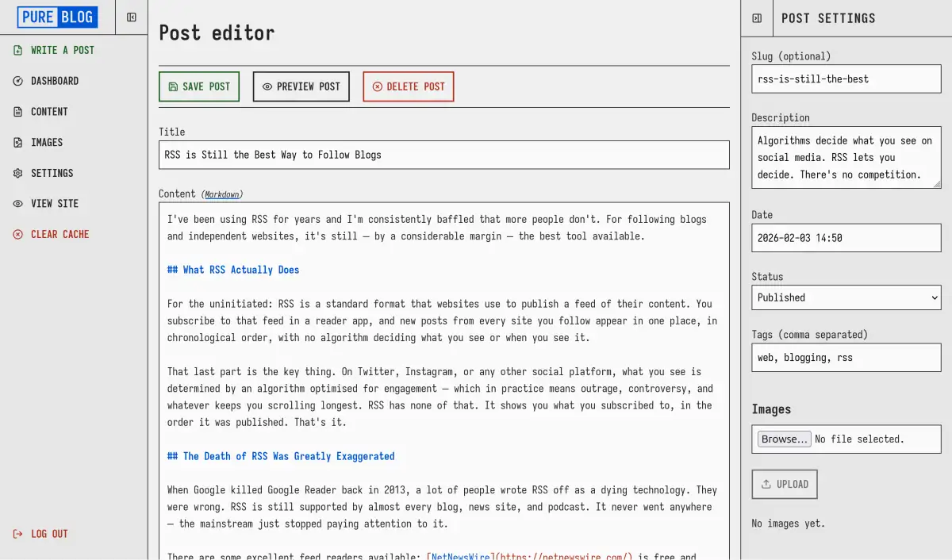Click the "POST SETTINGS" panel title
The width and height of the screenshot is (952, 560).
(828, 18)
